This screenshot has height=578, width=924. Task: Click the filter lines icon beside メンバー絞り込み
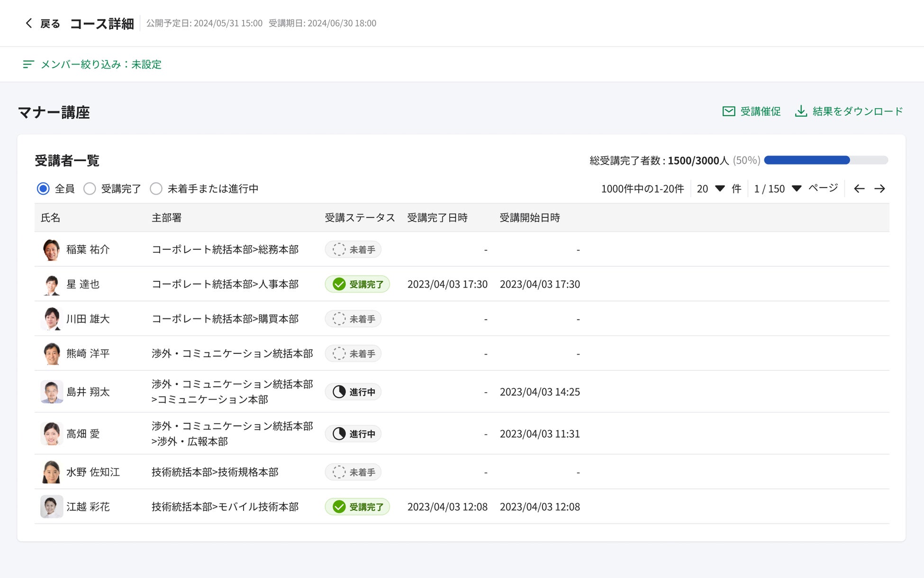[28, 64]
